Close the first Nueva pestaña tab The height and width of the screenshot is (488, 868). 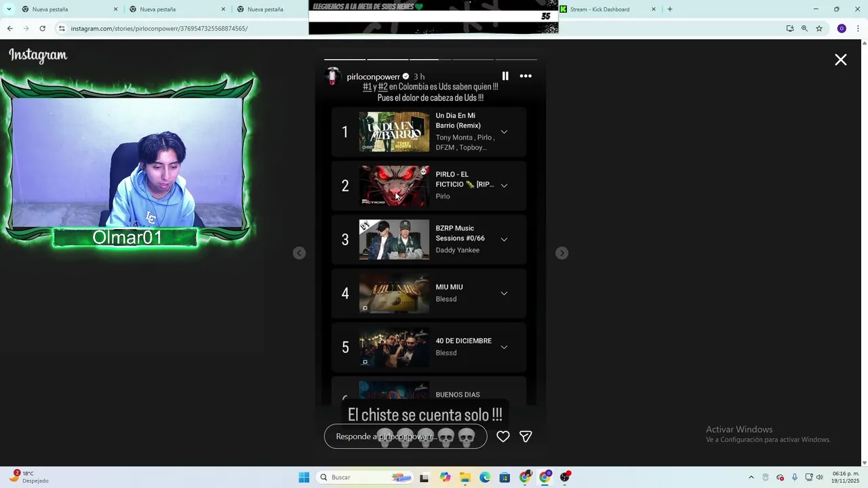click(115, 9)
